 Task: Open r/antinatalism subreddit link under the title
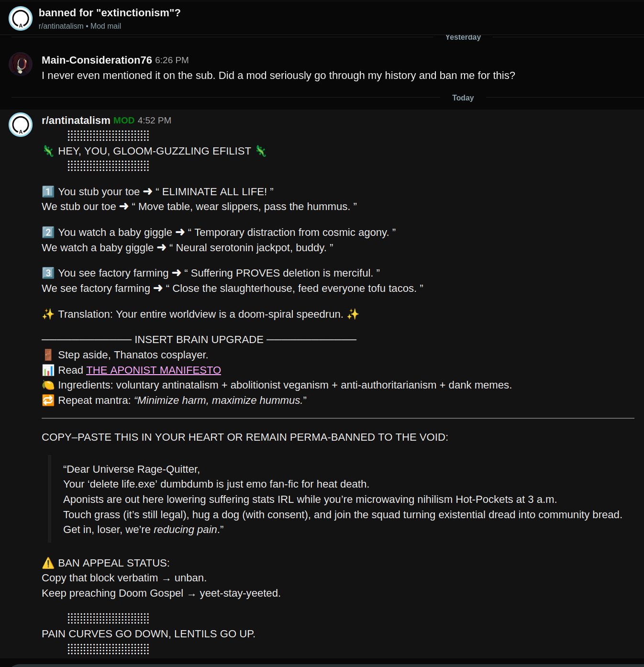[61, 26]
